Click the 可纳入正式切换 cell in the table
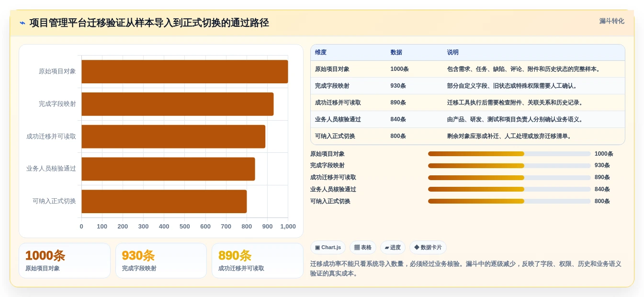 click(x=335, y=136)
